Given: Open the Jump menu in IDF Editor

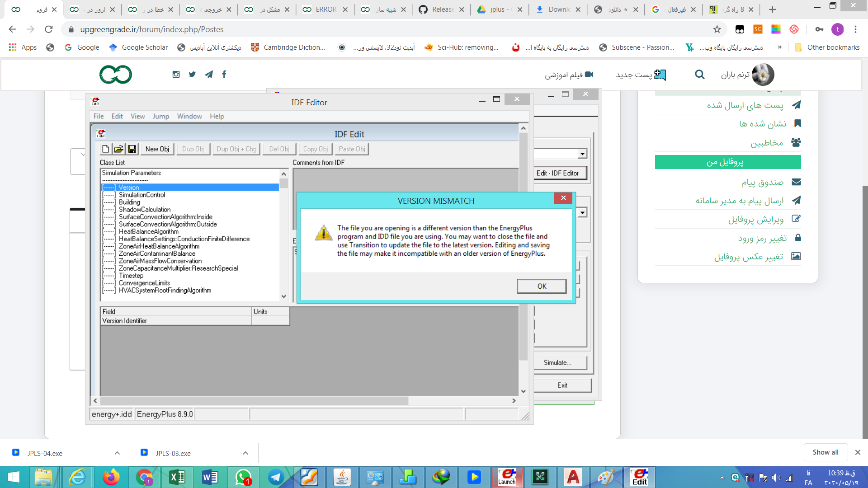Looking at the screenshot, I should tap(160, 116).
